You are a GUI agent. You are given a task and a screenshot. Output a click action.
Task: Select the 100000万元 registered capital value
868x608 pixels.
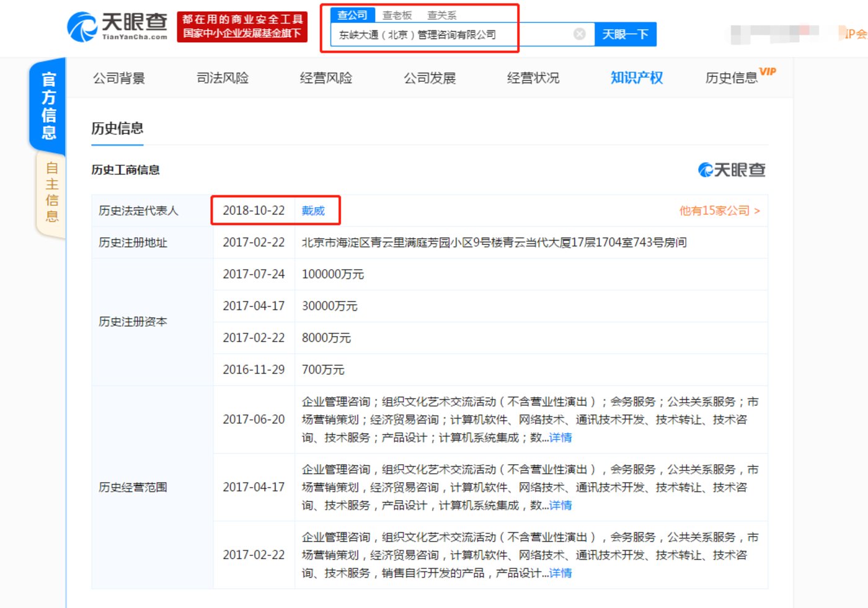click(333, 274)
